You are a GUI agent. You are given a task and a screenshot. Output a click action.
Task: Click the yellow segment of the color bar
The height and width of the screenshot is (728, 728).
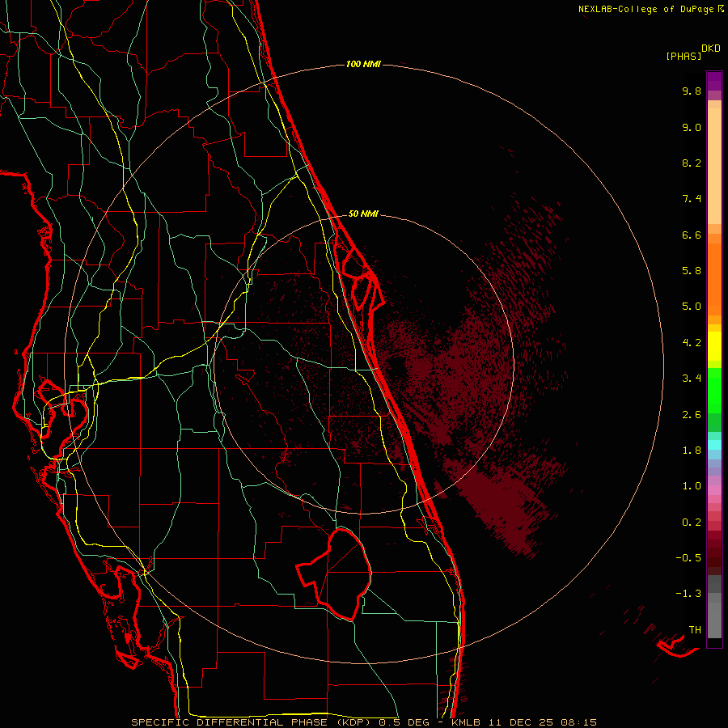(714, 346)
